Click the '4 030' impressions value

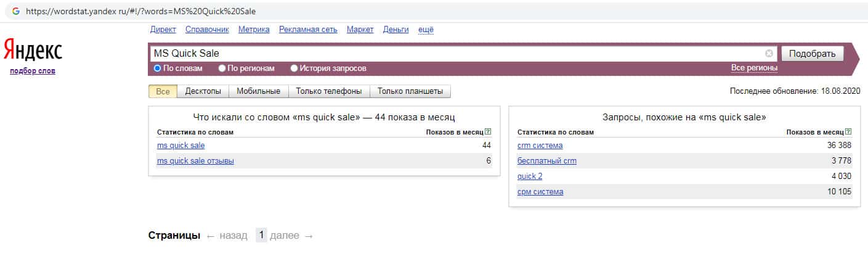842,176
